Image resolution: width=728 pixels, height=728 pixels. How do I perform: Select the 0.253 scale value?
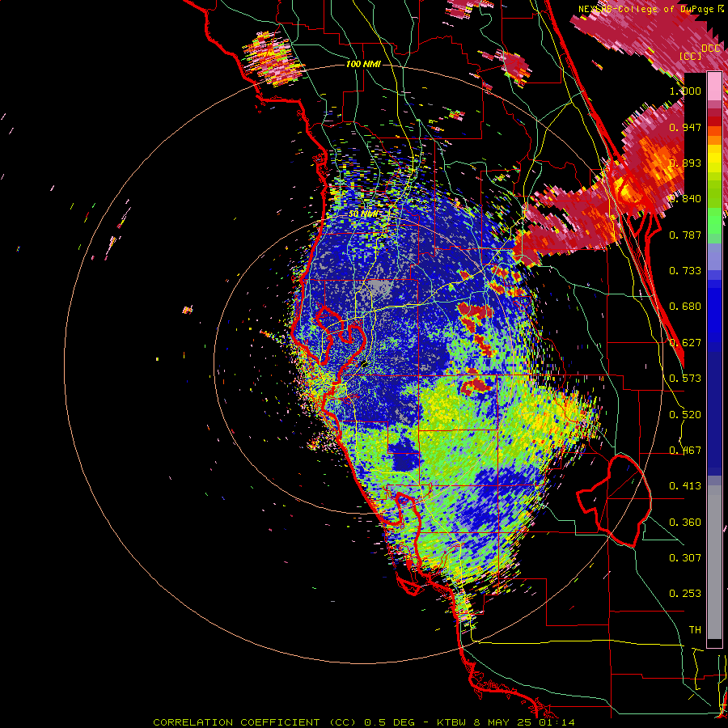685,594
